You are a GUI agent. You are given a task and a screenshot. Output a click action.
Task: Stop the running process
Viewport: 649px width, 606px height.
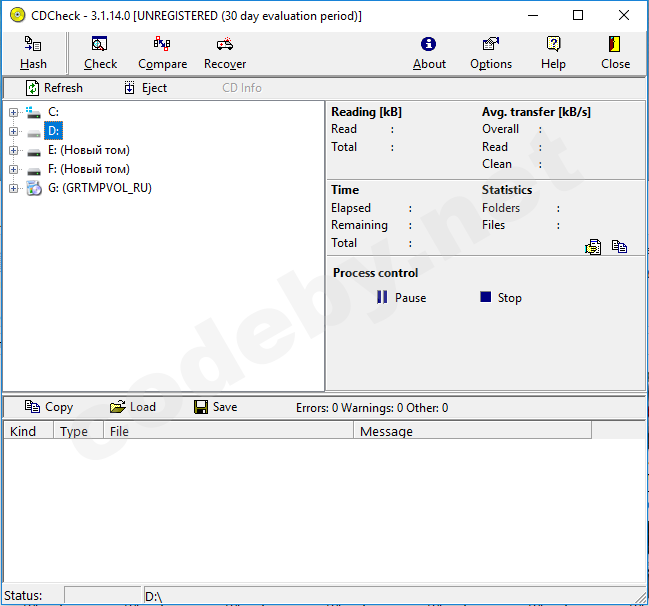[x=501, y=297]
